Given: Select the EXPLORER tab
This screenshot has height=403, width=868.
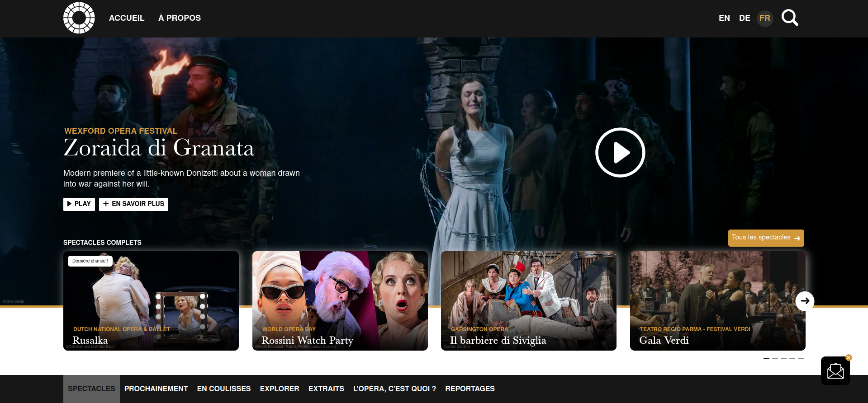Looking at the screenshot, I should 280,389.
